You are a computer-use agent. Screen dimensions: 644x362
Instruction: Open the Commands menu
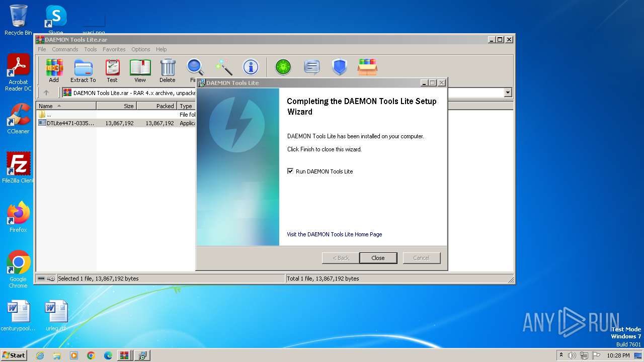65,49
